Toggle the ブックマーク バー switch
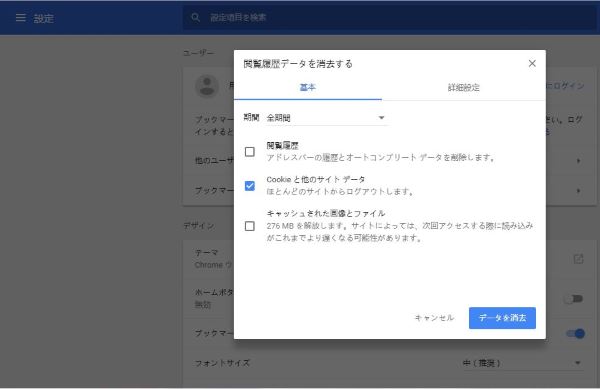600x389 pixels. (x=575, y=334)
